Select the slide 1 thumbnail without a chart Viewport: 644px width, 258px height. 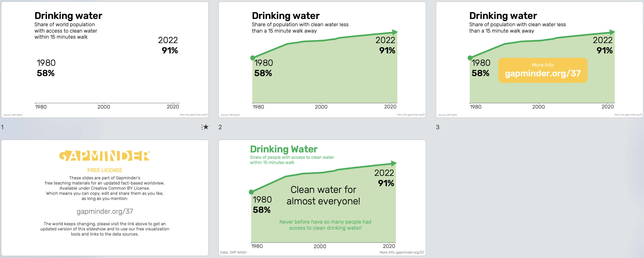point(105,60)
